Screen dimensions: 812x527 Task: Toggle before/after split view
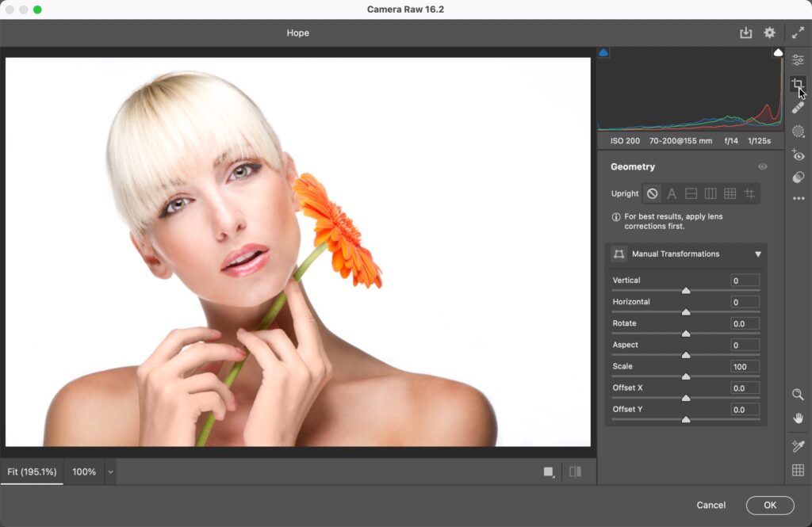[x=576, y=472]
